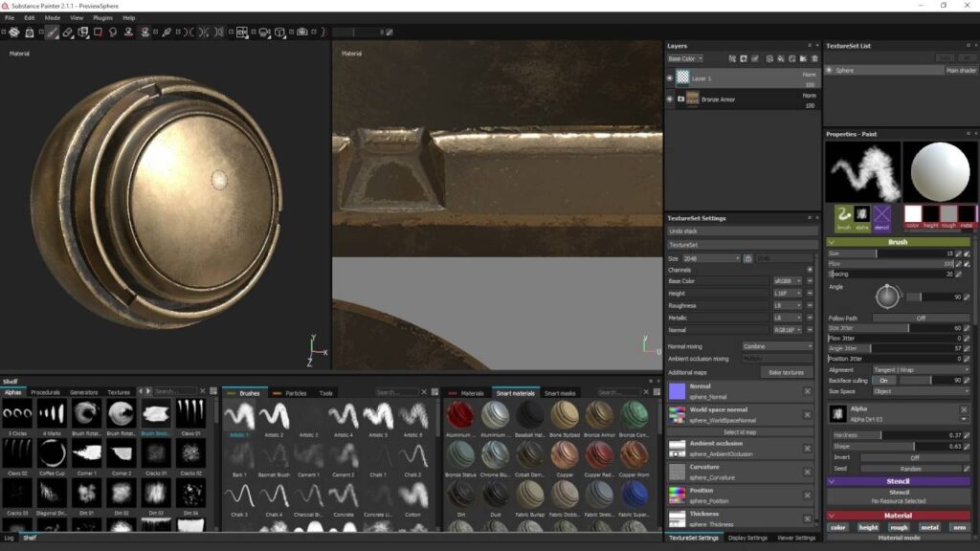The height and width of the screenshot is (551, 980).
Task: Click the Random seed button
Action: pos(911,468)
